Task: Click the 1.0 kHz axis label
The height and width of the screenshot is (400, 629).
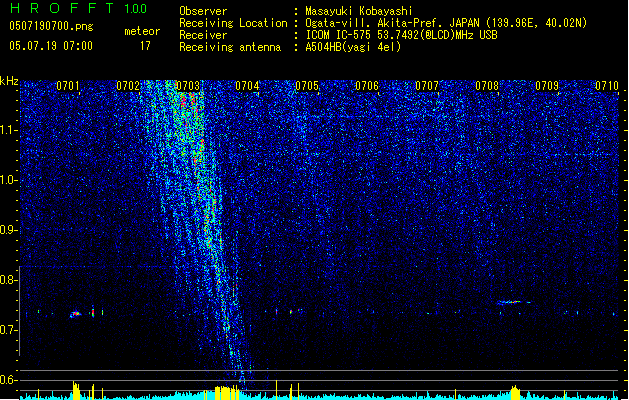Action: pos(8,180)
